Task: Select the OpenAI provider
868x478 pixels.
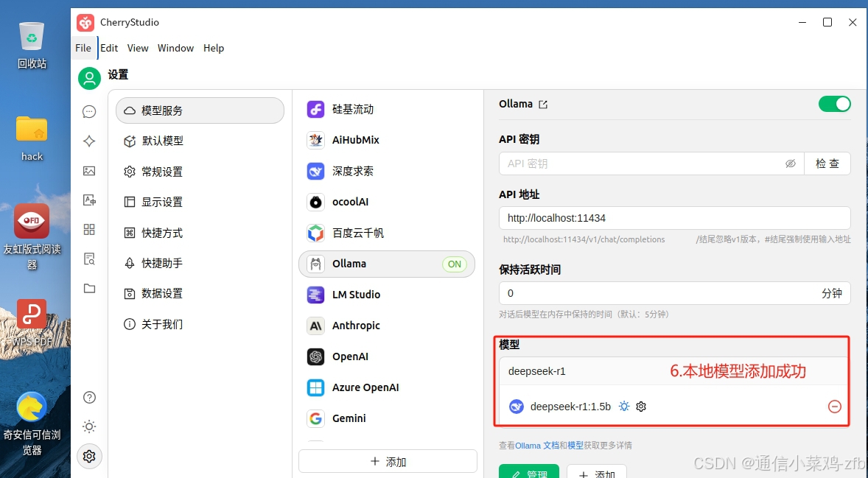Action: tap(386, 356)
